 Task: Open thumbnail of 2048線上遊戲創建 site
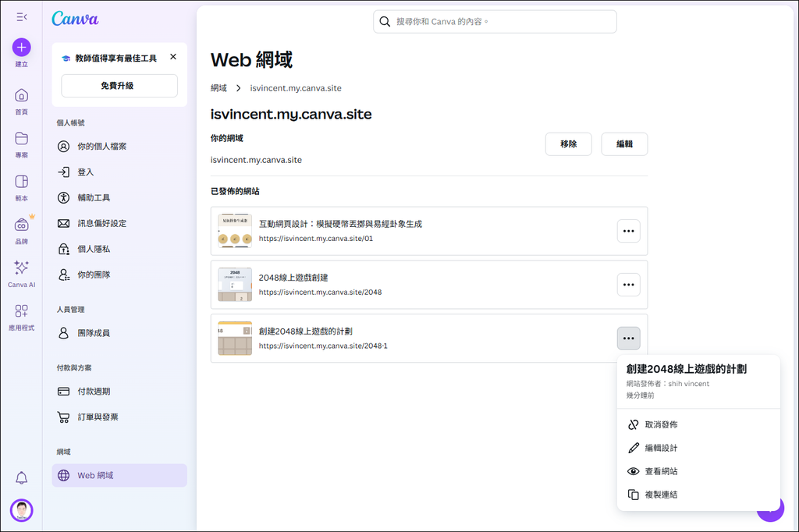[x=235, y=285]
